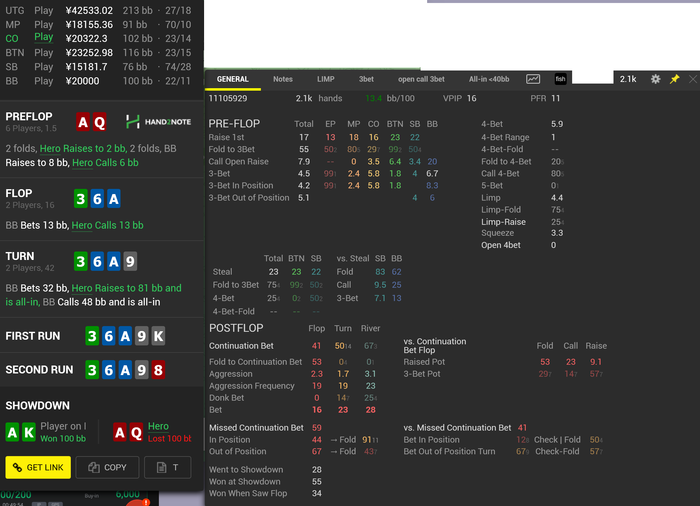Click the Hand2Note logo
700x506 pixels.
[158, 121]
